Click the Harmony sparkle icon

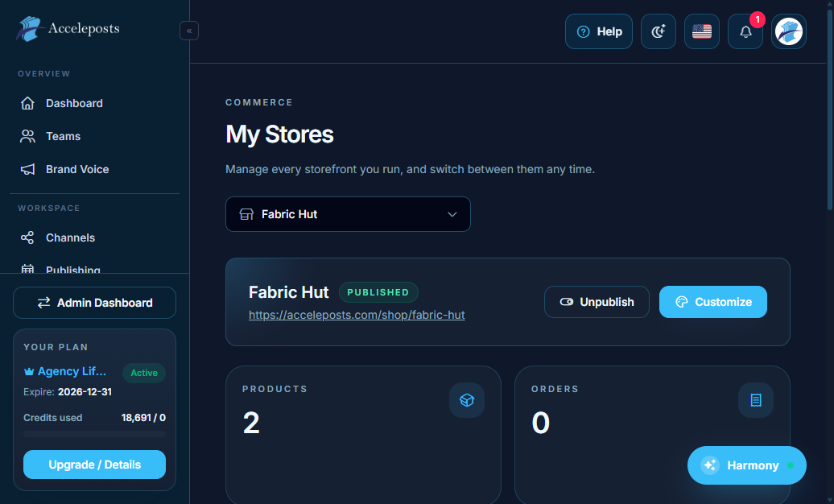pos(710,465)
